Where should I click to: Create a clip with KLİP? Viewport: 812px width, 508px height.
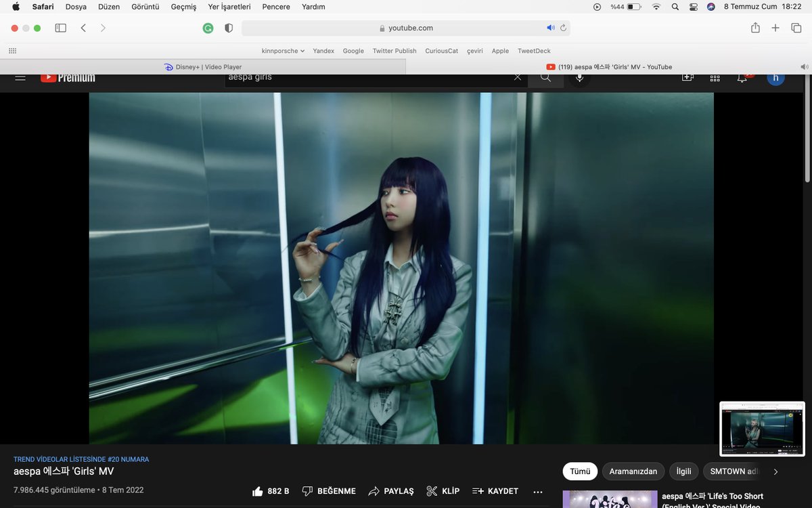point(443,491)
